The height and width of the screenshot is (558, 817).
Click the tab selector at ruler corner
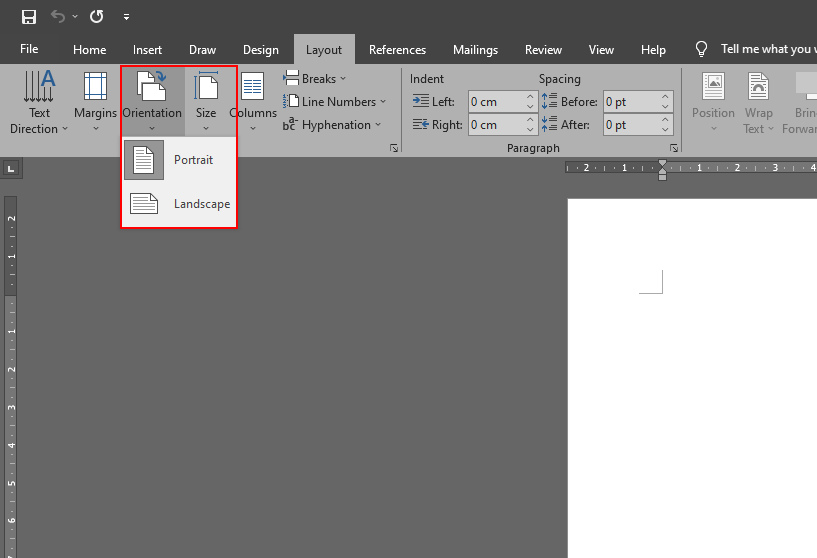[11, 168]
